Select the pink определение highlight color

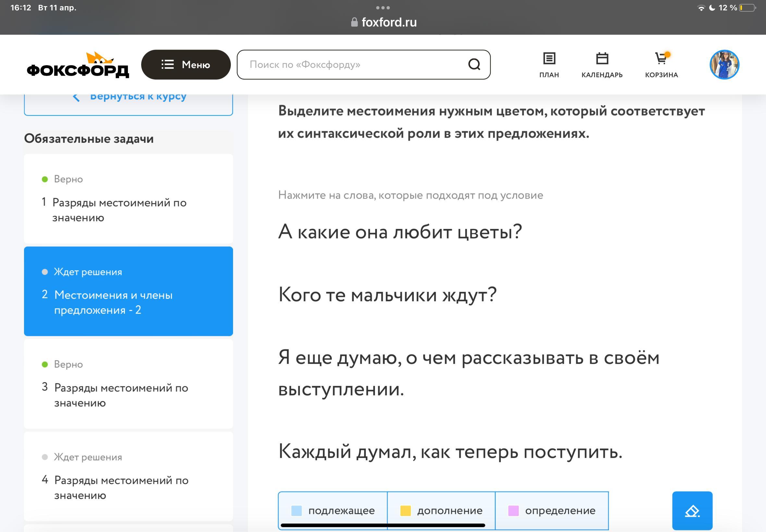(x=551, y=510)
